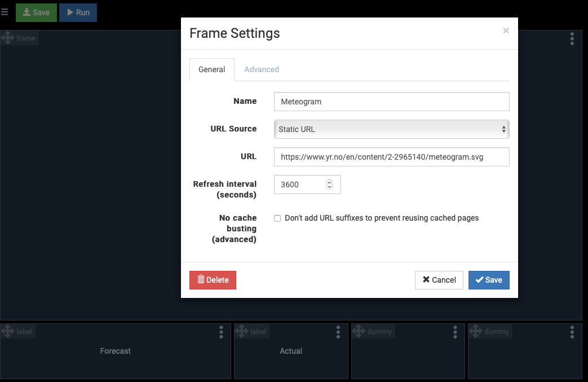588x382 pixels.
Task: Open kebab menu of first dummy widget
Action: click(456, 332)
